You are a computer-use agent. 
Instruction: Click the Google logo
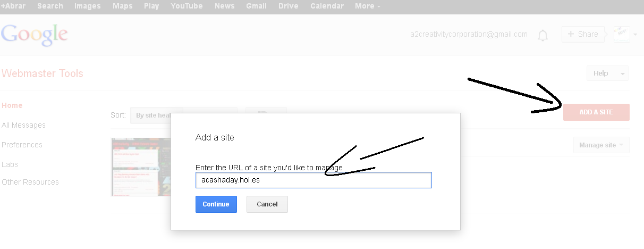tap(35, 35)
